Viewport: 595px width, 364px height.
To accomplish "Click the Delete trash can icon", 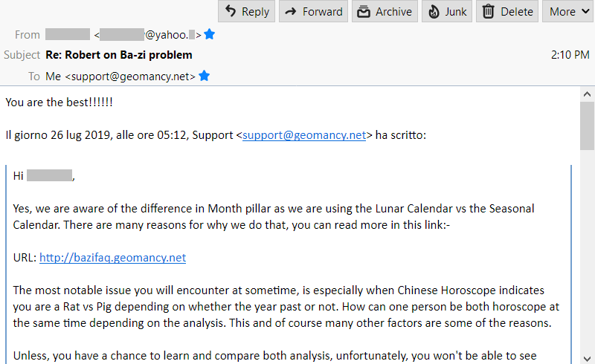I will [489, 11].
